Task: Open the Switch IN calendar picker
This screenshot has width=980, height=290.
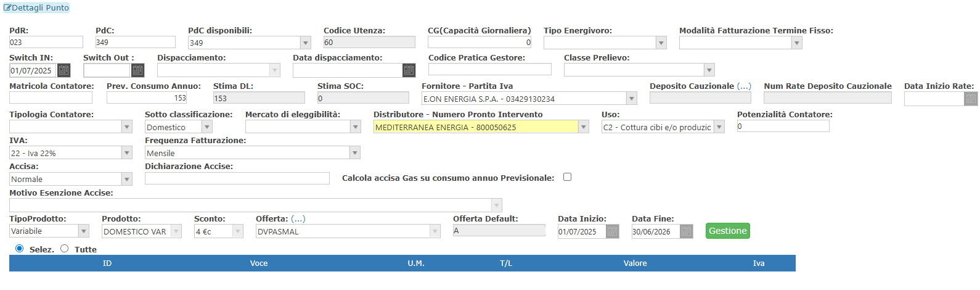Action: tap(64, 70)
